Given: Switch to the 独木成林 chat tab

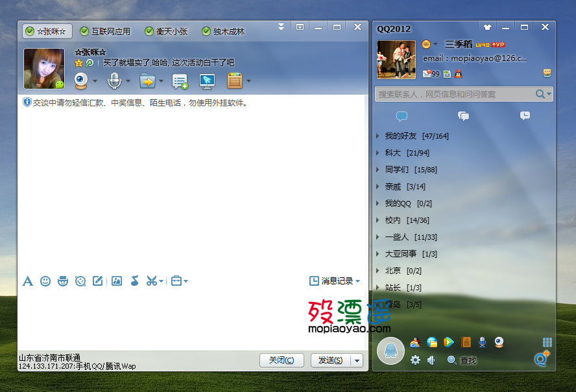Looking at the screenshot, I should 223,31.
